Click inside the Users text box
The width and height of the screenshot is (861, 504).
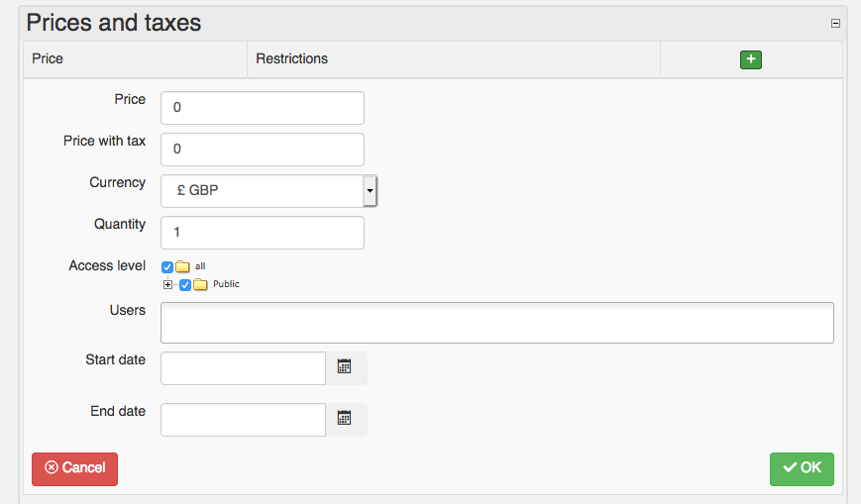[x=496, y=323]
